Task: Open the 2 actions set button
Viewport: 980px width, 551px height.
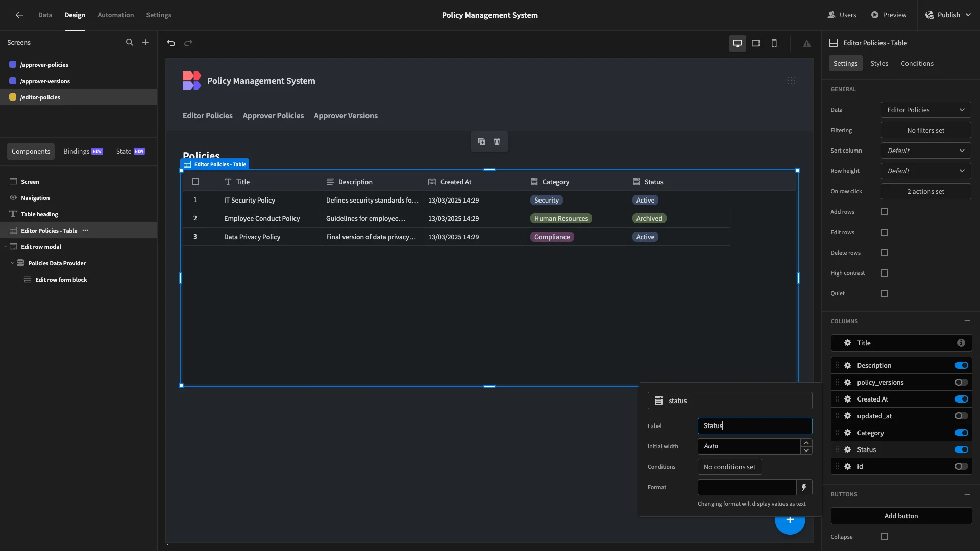Action: [926, 191]
